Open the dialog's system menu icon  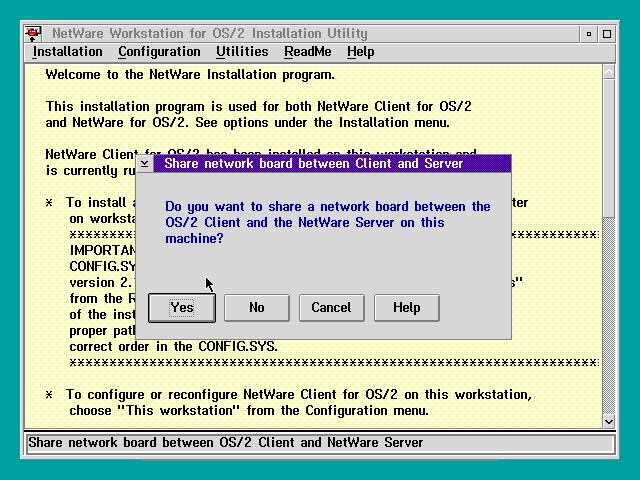[144, 164]
